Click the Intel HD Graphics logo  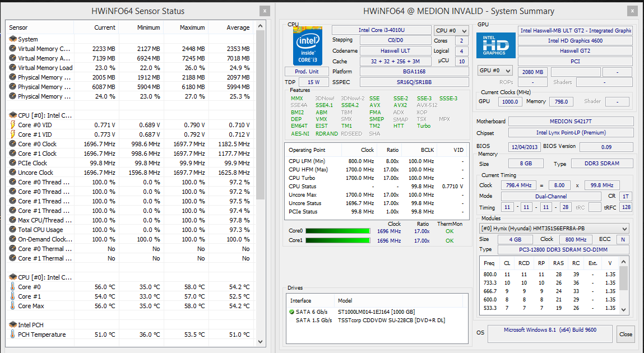click(x=495, y=45)
